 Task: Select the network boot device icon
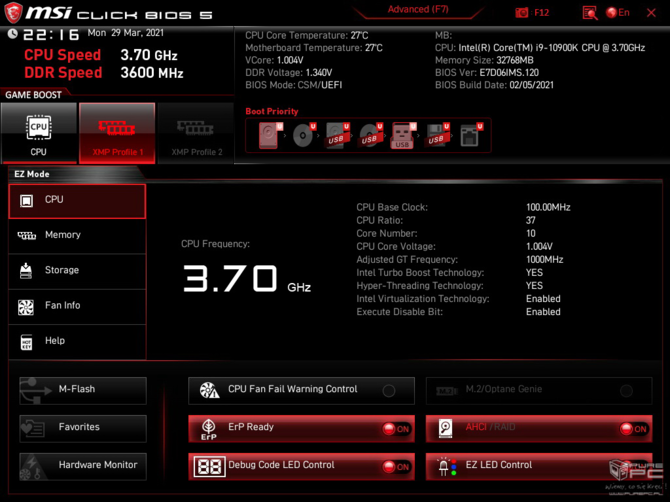[x=471, y=135]
